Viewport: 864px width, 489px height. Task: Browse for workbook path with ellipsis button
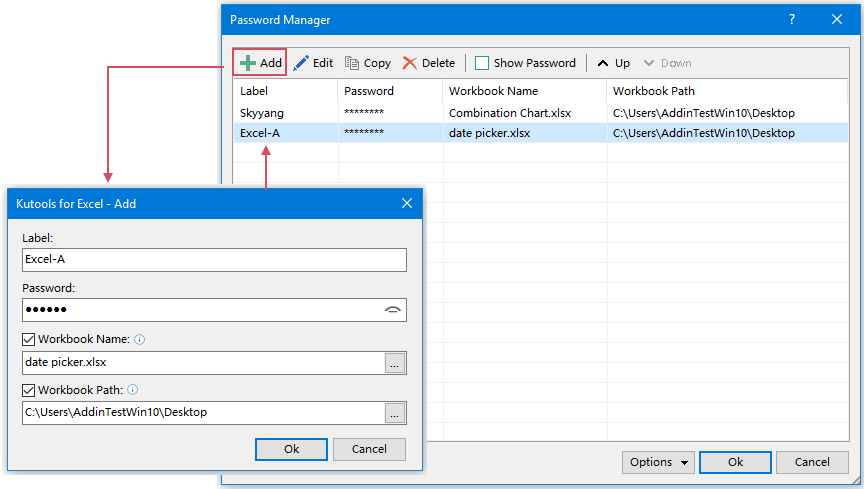[x=395, y=413]
